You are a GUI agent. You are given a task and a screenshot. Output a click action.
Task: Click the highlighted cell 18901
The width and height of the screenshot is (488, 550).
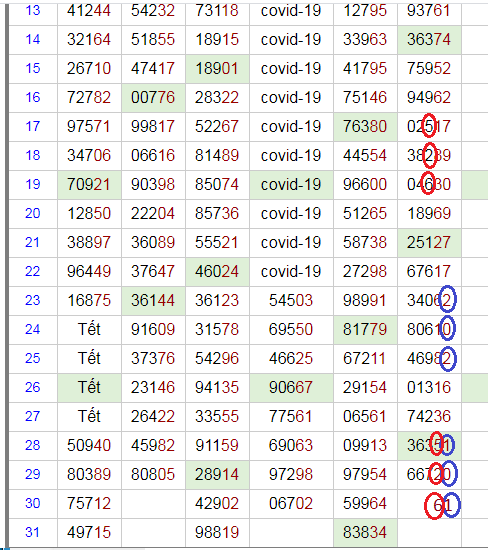(218, 68)
